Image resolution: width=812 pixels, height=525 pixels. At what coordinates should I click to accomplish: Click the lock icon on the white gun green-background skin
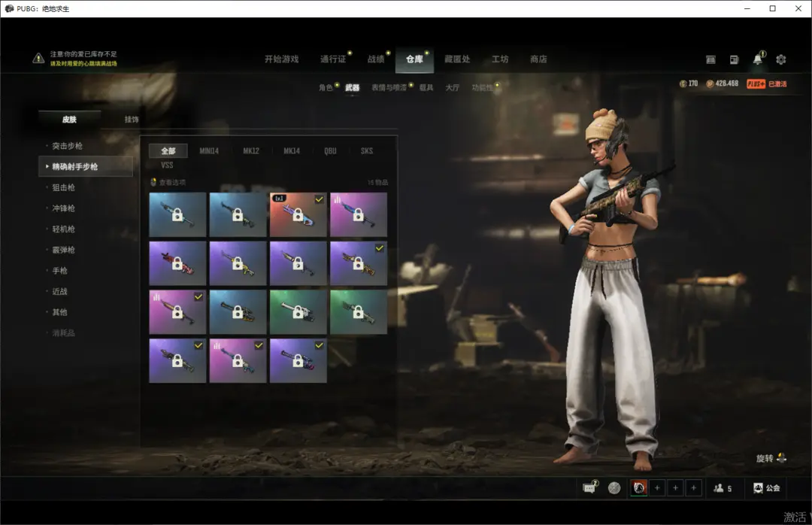tap(298, 312)
